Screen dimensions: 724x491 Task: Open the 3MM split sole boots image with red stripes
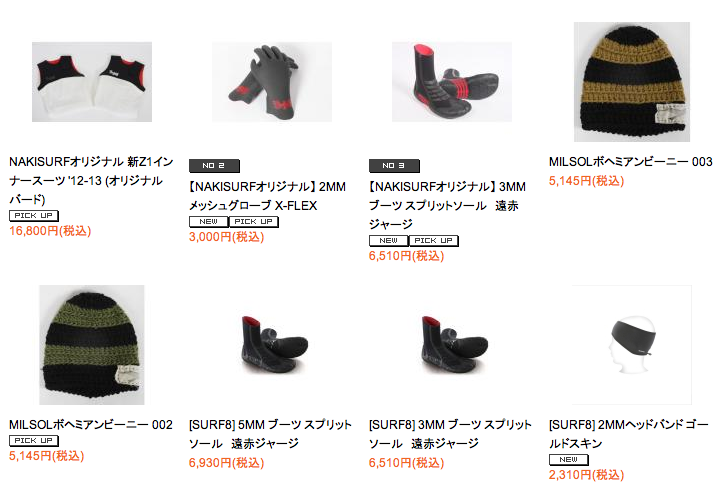pos(452,82)
